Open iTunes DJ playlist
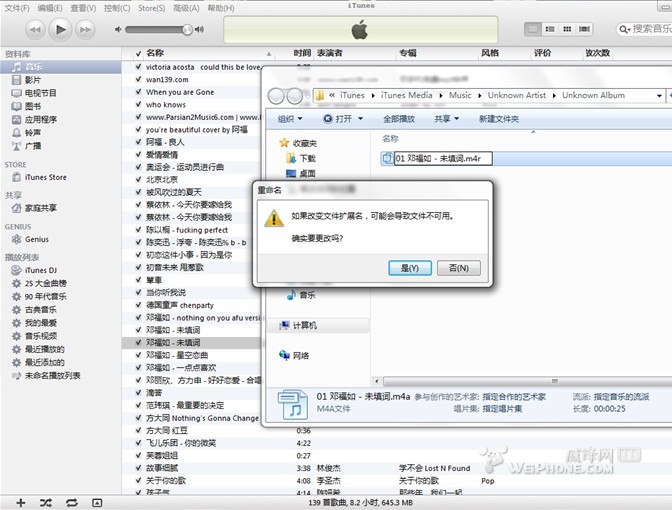The image size is (672, 510). coord(41,270)
